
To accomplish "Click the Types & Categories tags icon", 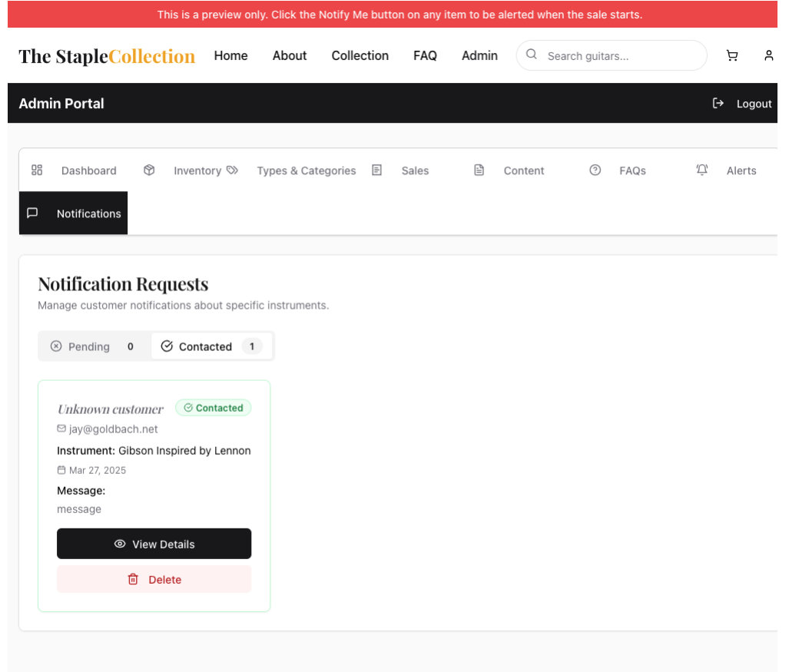I will tap(232, 170).
